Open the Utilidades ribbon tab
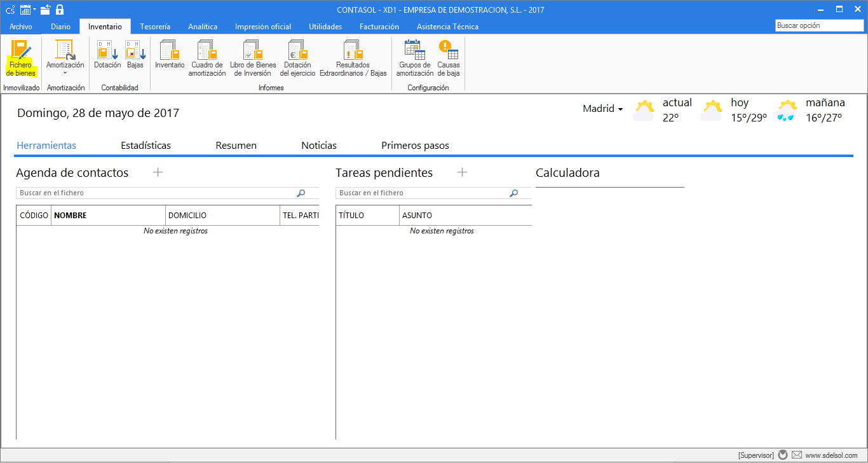The image size is (868, 463). click(325, 27)
